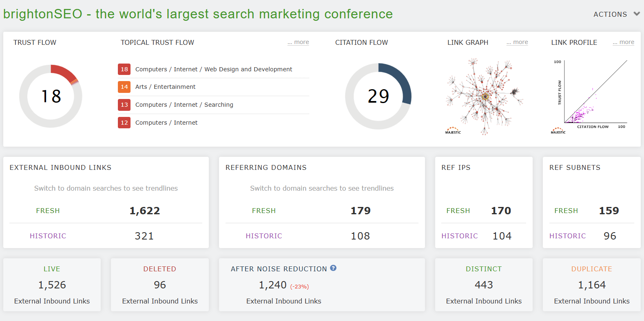Click the Citation Flow donut chart showing 29
The height and width of the screenshot is (321, 644).
[x=378, y=96]
